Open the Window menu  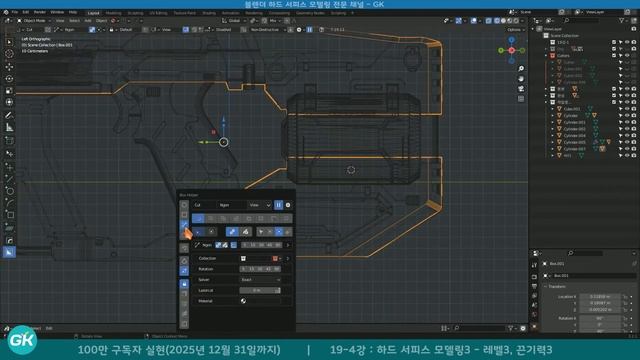pos(57,12)
